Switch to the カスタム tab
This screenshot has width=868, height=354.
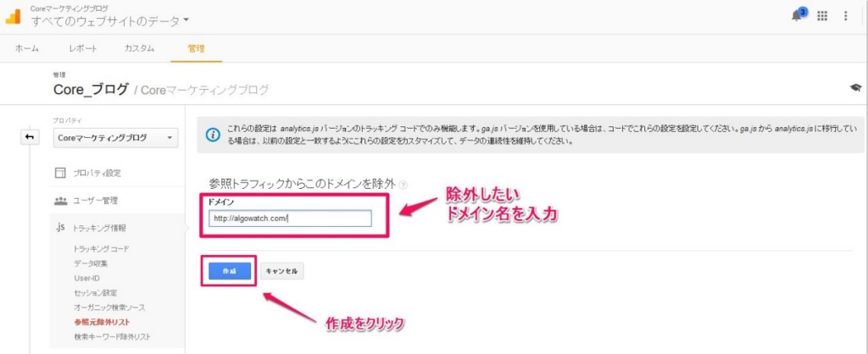click(140, 48)
